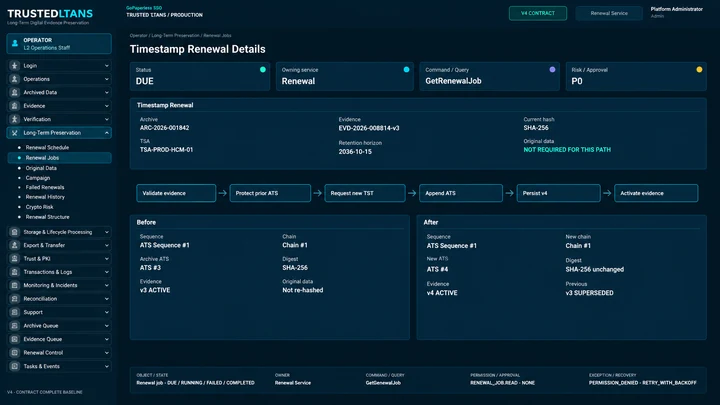
Task: Click the blue dot on Owning service card
Action: 406,70
